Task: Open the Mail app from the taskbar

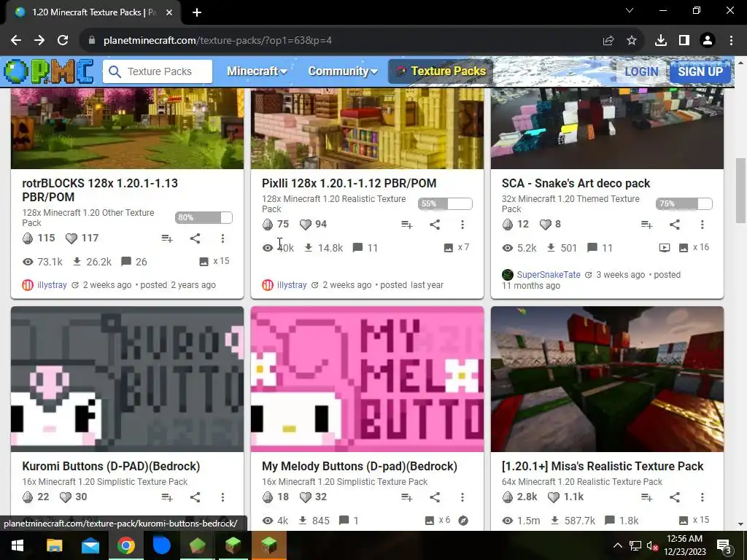Action: pyautogui.click(x=90, y=545)
